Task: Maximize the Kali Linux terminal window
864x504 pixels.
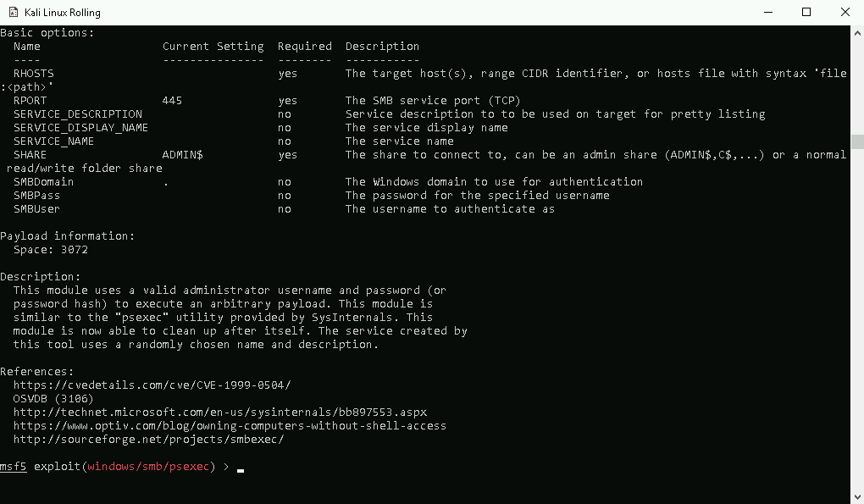Action: point(806,12)
